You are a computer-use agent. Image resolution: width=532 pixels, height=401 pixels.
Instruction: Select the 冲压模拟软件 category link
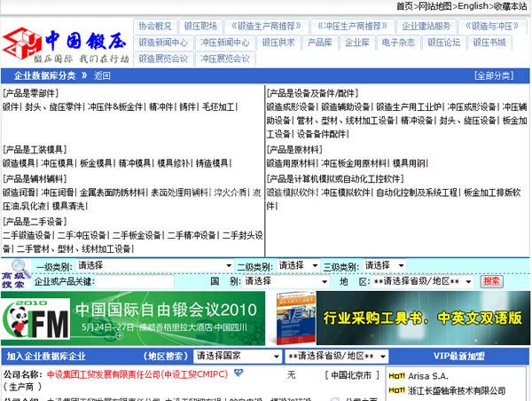346,193
